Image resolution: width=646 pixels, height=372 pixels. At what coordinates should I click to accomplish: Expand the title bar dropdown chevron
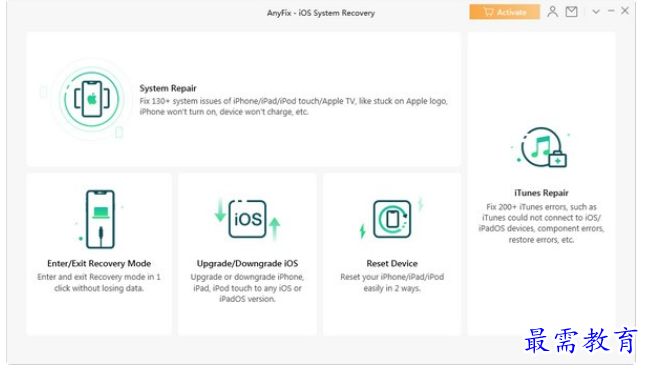click(596, 12)
